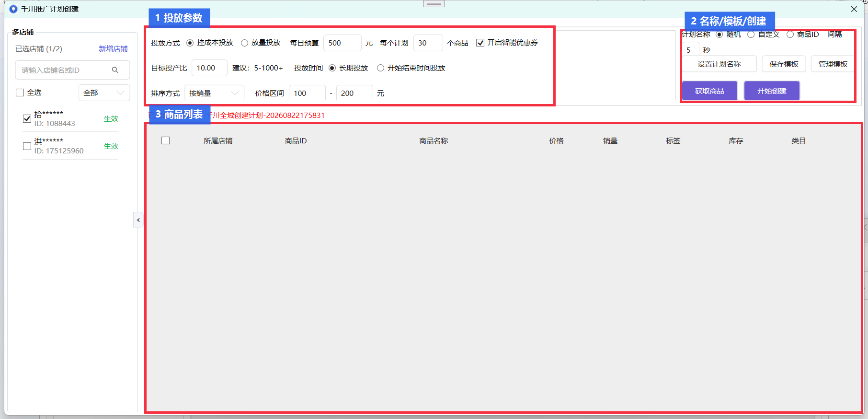The height and width of the screenshot is (419, 868).
Task: Toggle 开启智能优惠券 checkbox
Action: click(x=480, y=43)
